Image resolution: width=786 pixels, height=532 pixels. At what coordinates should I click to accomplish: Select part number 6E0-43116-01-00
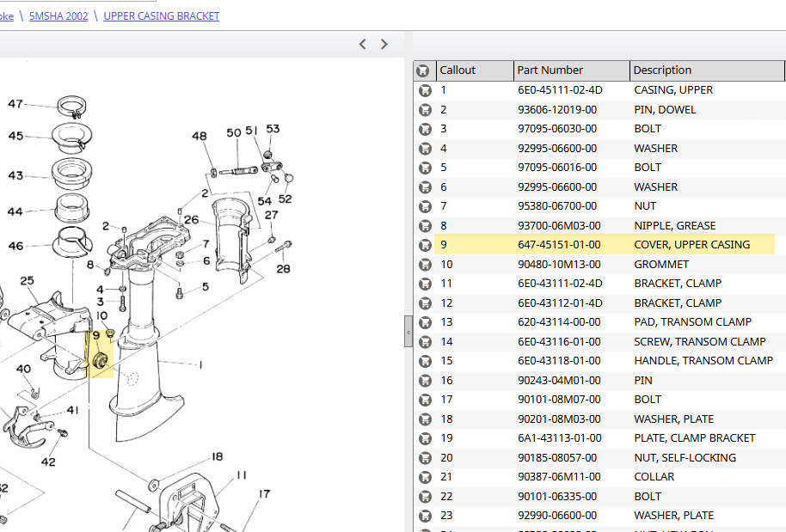[x=559, y=342]
